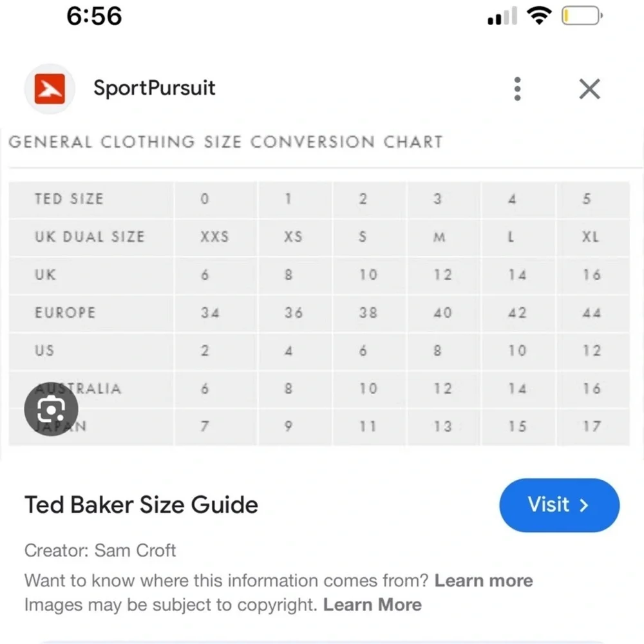Tap the Wi-Fi status icon
Viewport: 644px width, 644px height.
click(x=538, y=16)
